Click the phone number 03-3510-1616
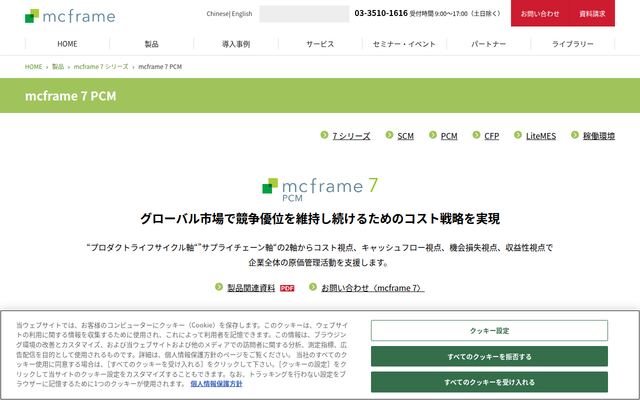Image resolution: width=640 pixels, height=400 pixels. tap(381, 13)
